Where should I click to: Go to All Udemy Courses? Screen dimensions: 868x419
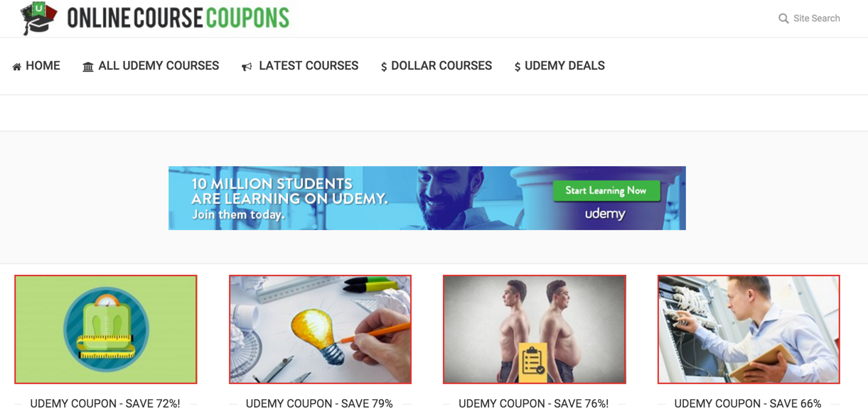tap(159, 66)
